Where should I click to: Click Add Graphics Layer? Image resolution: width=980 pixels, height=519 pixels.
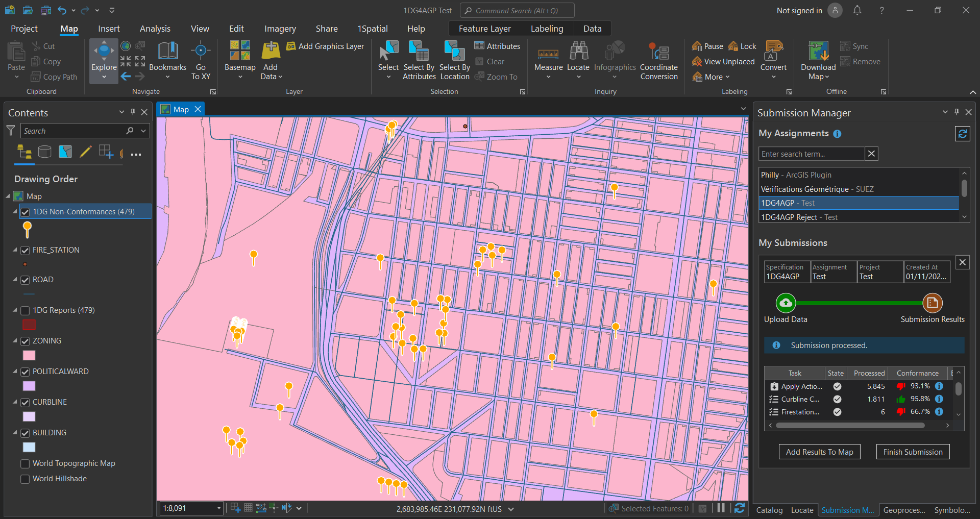(x=325, y=46)
